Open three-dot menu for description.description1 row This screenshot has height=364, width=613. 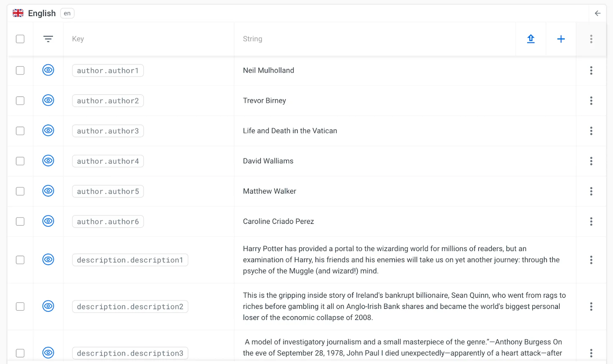(591, 260)
